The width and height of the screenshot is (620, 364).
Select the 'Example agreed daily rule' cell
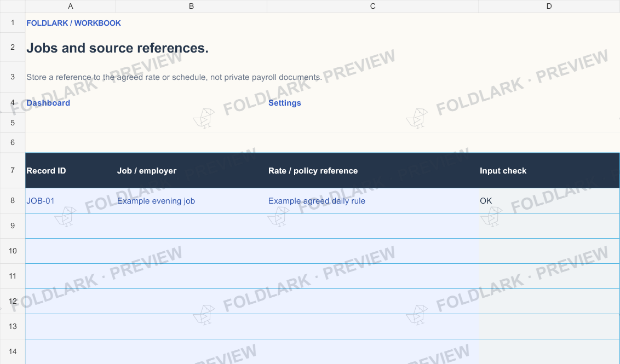(x=373, y=201)
